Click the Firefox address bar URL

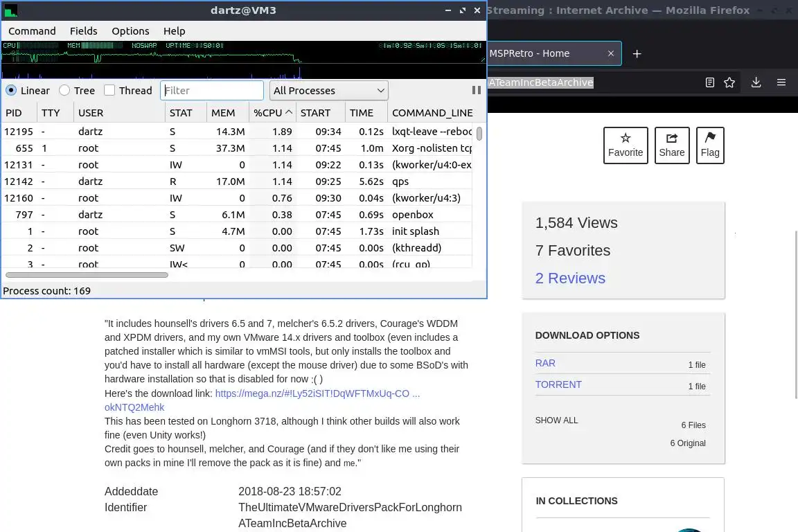(541, 82)
